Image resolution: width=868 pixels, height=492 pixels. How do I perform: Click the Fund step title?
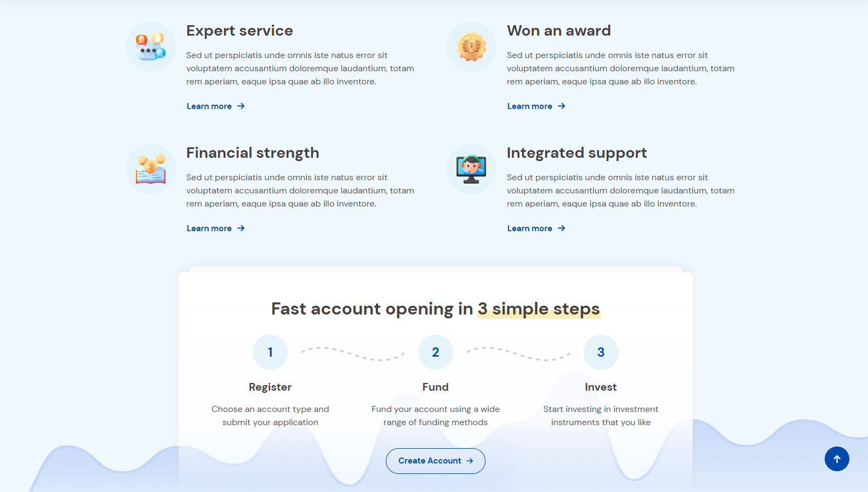pos(436,387)
